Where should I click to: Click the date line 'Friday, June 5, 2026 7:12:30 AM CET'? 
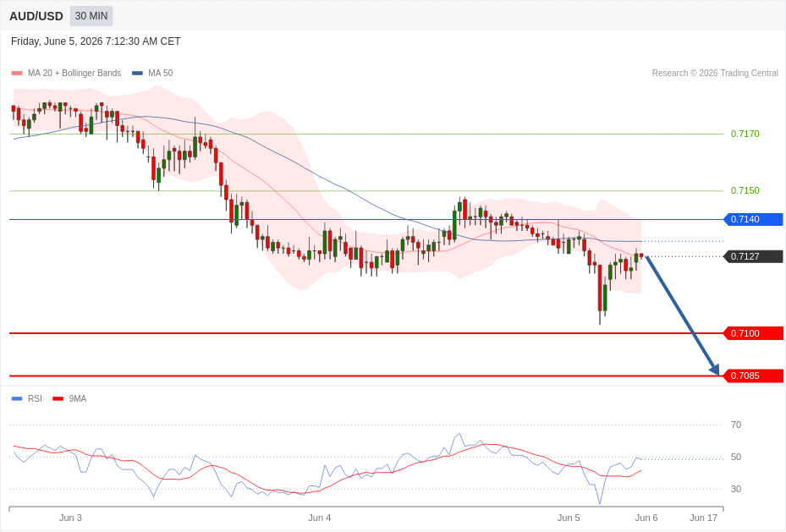tap(96, 41)
